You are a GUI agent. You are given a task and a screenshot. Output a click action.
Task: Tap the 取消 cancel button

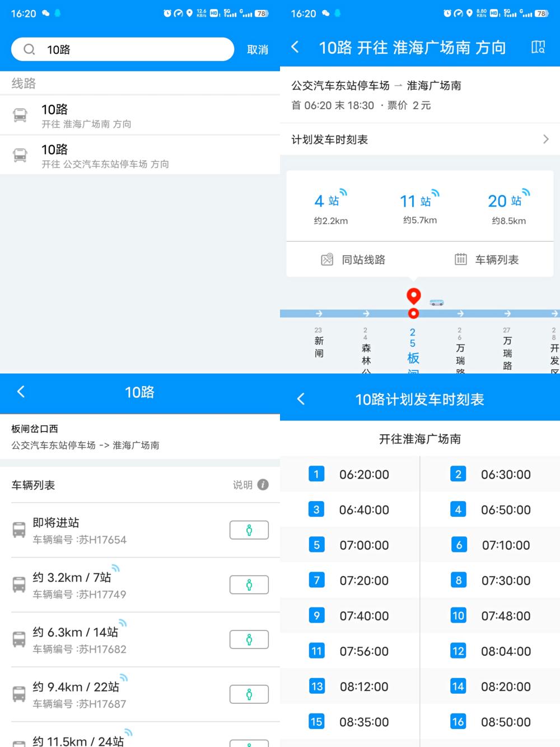click(258, 49)
